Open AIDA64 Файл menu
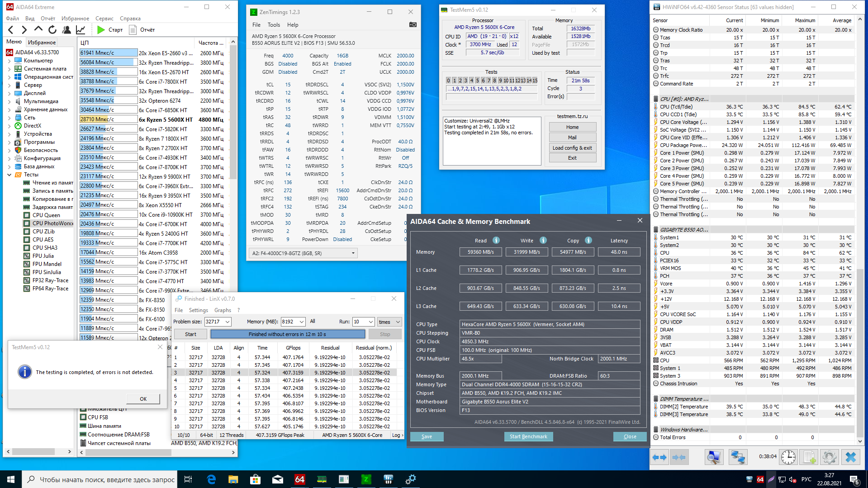The height and width of the screenshot is (488, 868). [x=13, y=19]
